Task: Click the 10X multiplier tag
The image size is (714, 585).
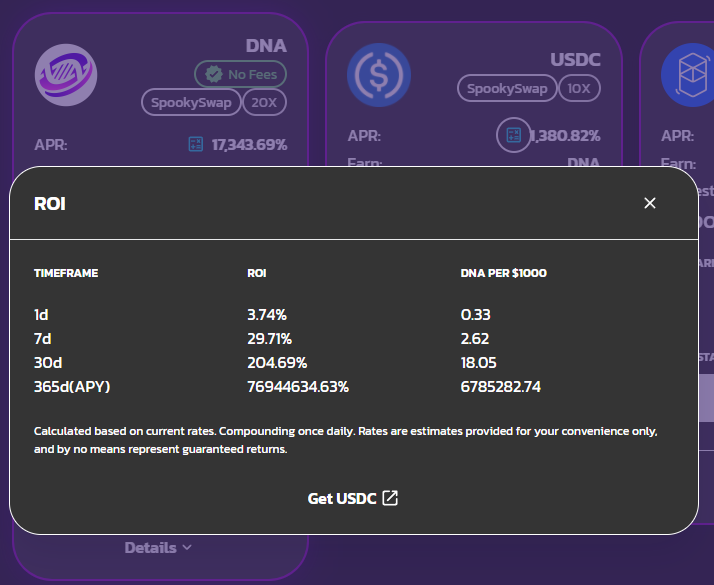Action: point(579,88)
